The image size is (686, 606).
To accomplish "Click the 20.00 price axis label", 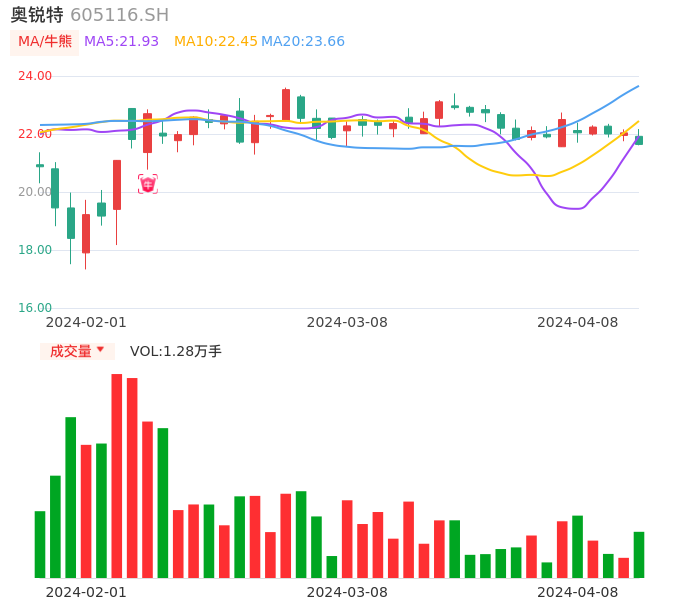I will (x=35, y=192).
